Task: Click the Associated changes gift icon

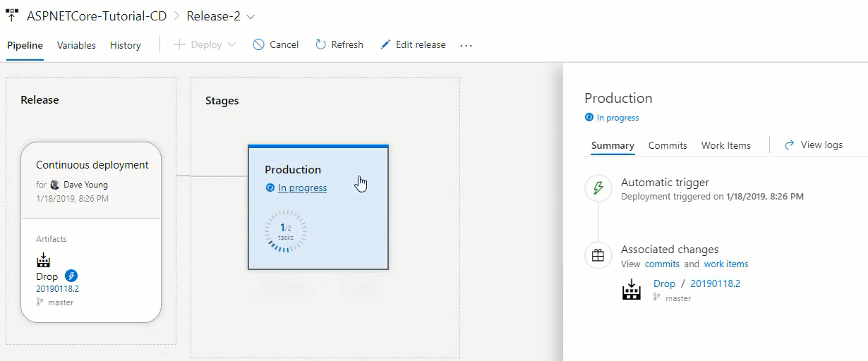Action: [x=598, y=255]
